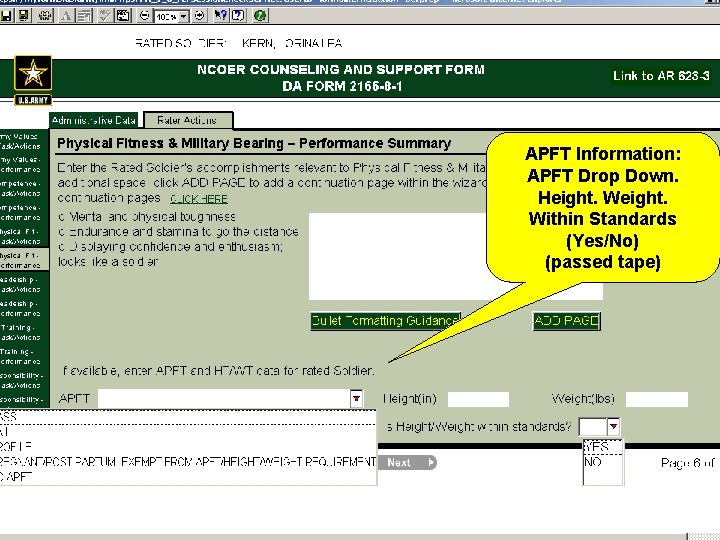The width and height of the screenshot is (720, 540).
Task: Click the Save floppy disk toolbar icon
Action: (6, 16)
